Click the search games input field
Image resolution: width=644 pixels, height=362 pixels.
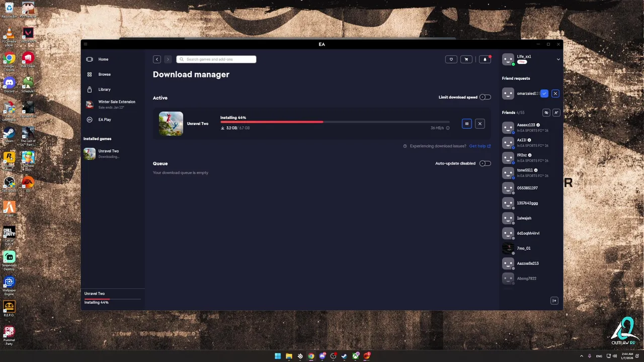tap(216, 59)
